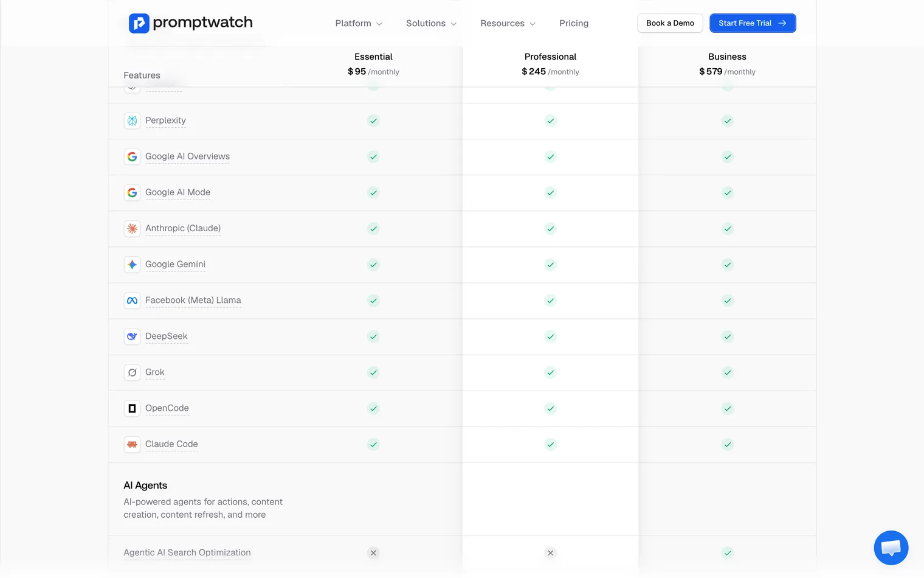Click the Claude Code icon

click(132, 444)
